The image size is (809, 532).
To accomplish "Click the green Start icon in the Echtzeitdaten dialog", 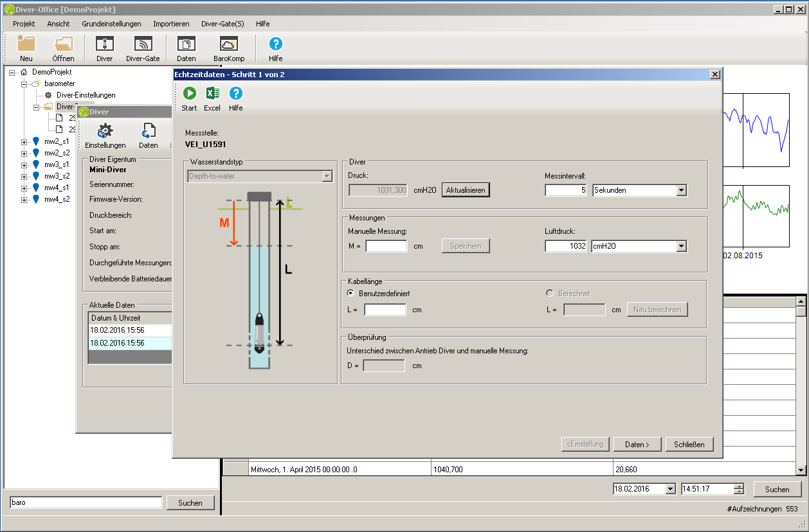I will (x=189, y=94).
